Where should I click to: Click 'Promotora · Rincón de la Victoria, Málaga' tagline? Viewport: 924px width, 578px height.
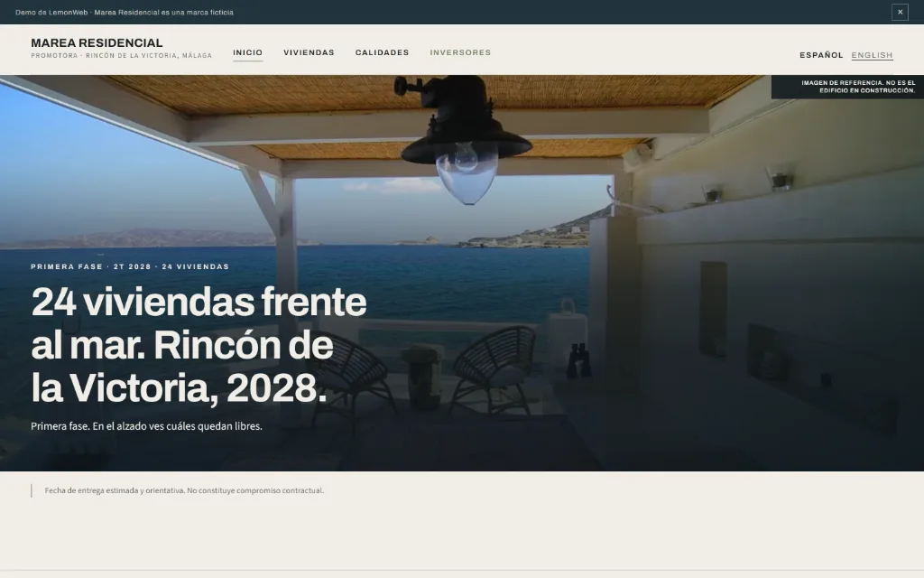click(x=122, y=55)
